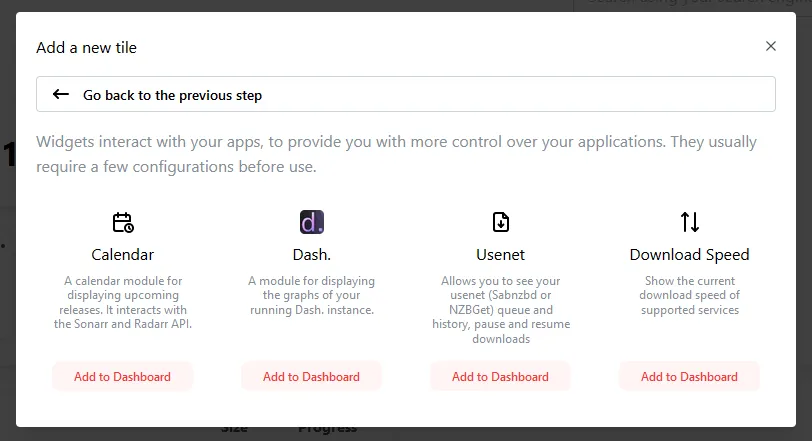Add the Dash. widget to the dashboard

[x=311, y=377]
